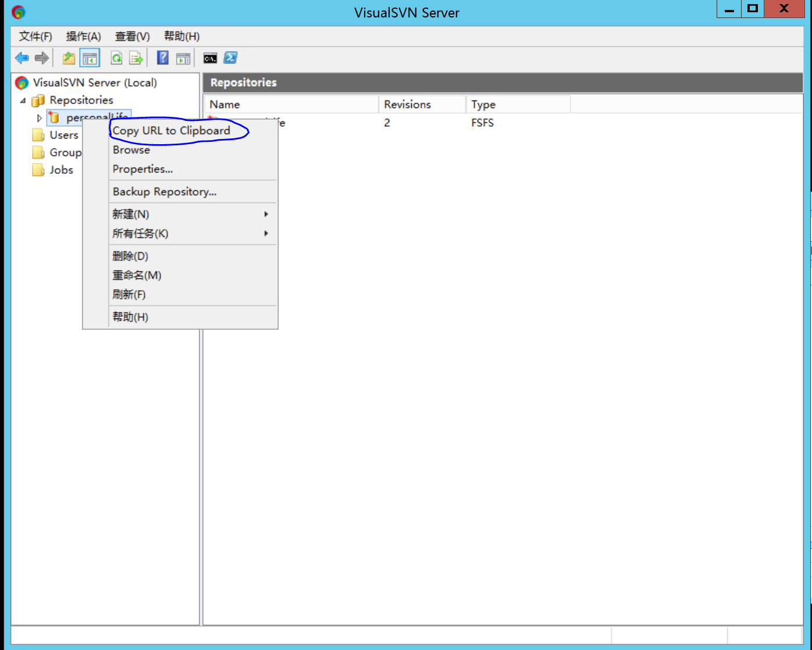Expand the personalLife repository node
The image size is (812, 650).
click(x=39, y=118)
